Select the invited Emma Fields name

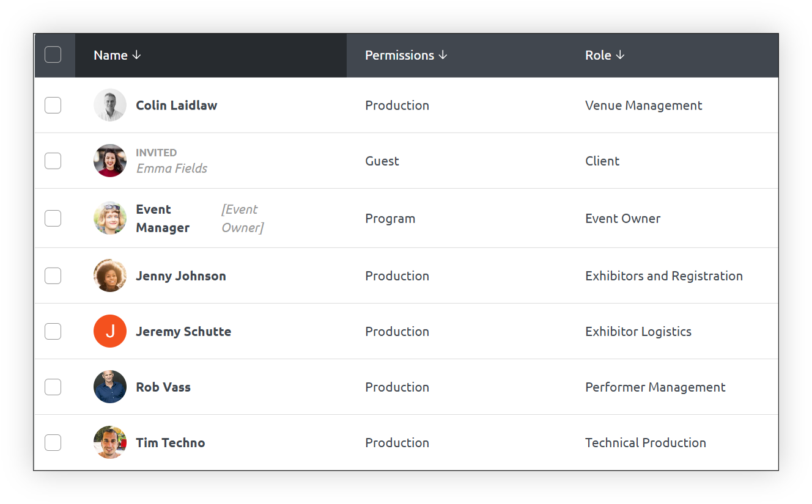click(x=172, y=168)
